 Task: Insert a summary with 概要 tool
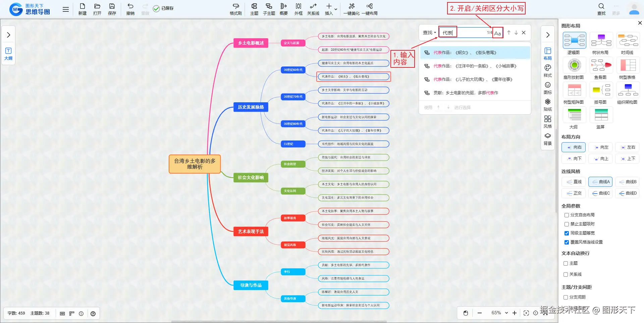(x=284, y=9)
